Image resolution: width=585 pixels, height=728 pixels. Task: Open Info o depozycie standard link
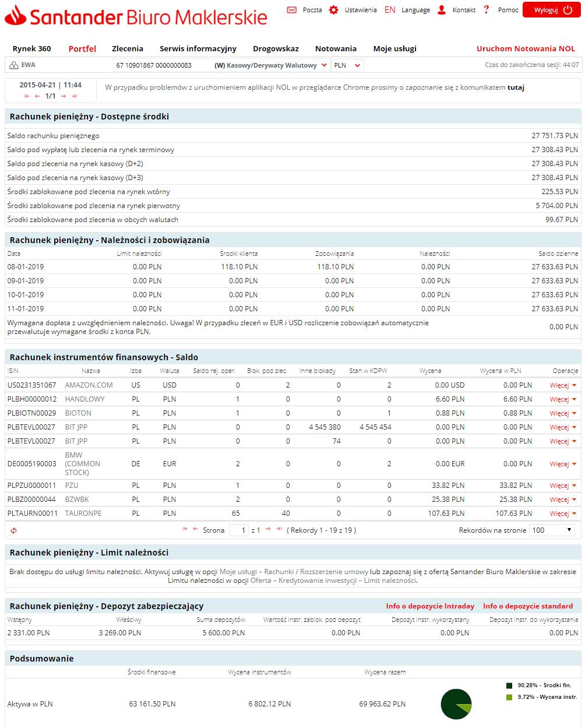(x=528, y=606)
